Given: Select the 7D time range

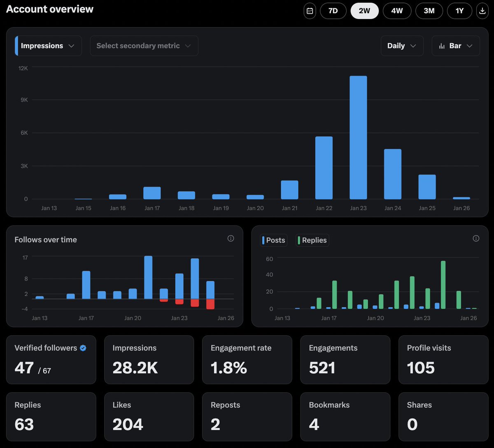Looking at the screenshot, I should point(333,11).
